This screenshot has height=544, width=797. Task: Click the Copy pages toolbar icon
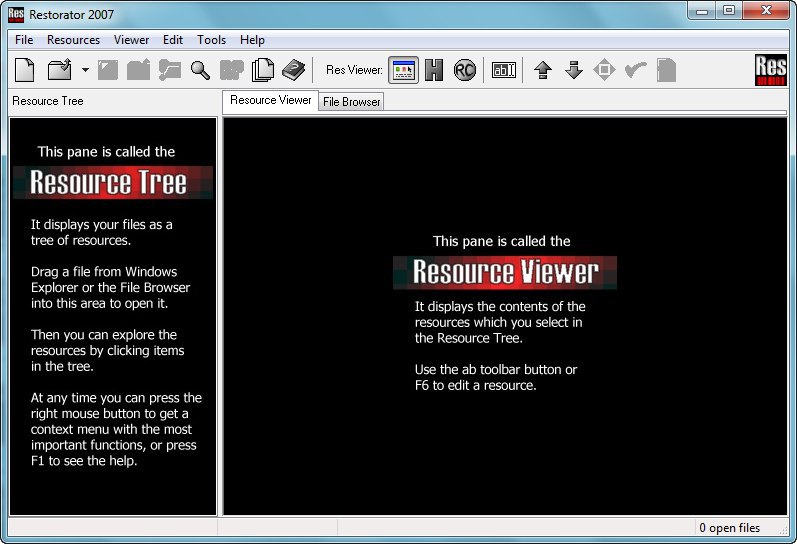click(x=263, y=70)
